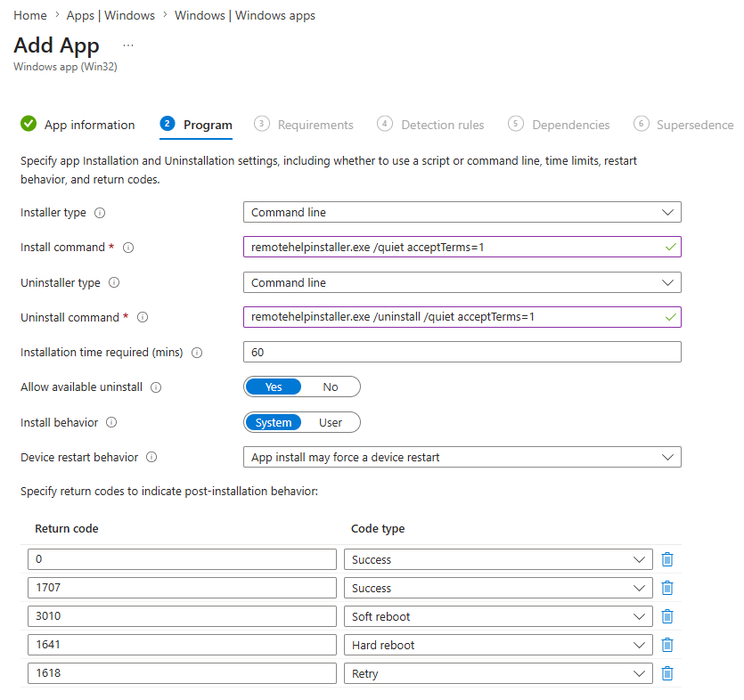Delete the return code 0 row

pyautogui.click(x=667, y=559)
